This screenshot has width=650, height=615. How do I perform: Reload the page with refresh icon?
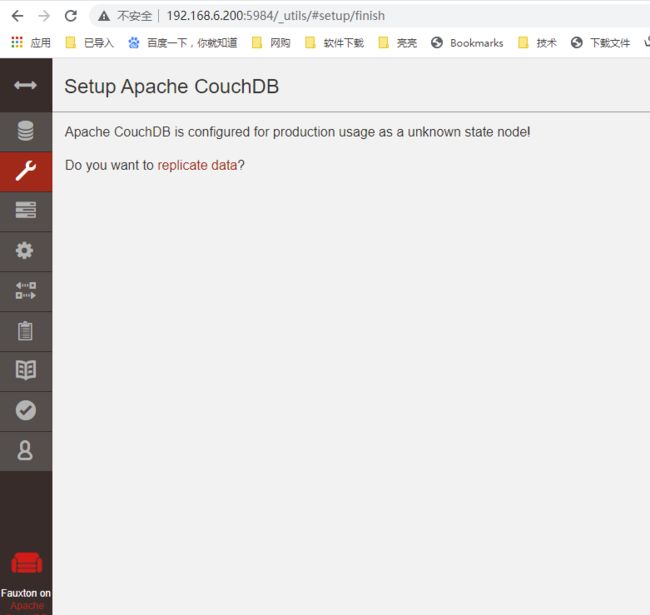[x=71, y=16]
